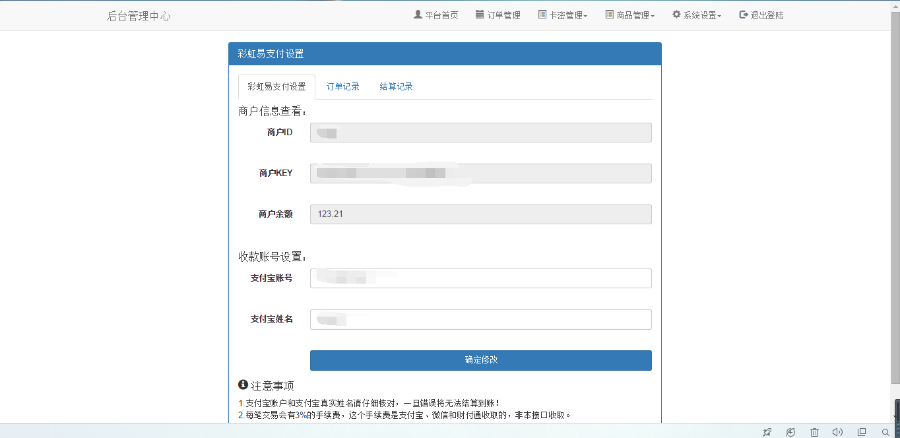The image size is (900, 438).
Task: Click the 商户信息查看 section heading
Action: [x=273, y=111]
